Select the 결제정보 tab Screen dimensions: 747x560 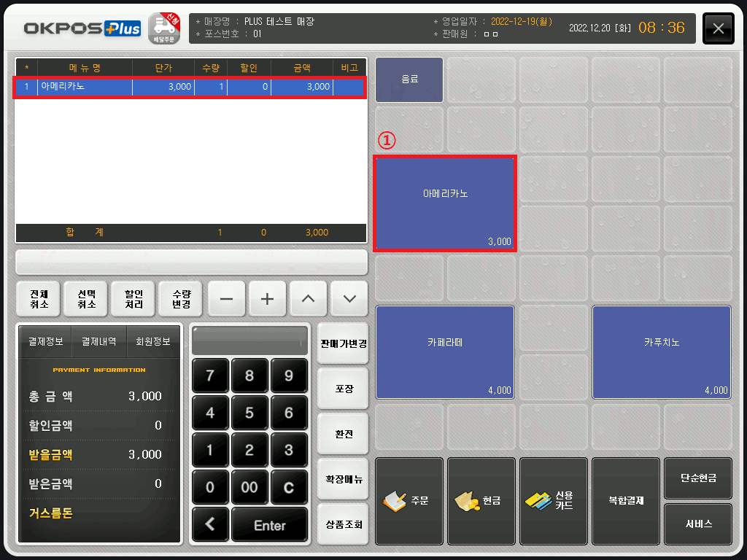pyautogui.click(x=45, y=341)
